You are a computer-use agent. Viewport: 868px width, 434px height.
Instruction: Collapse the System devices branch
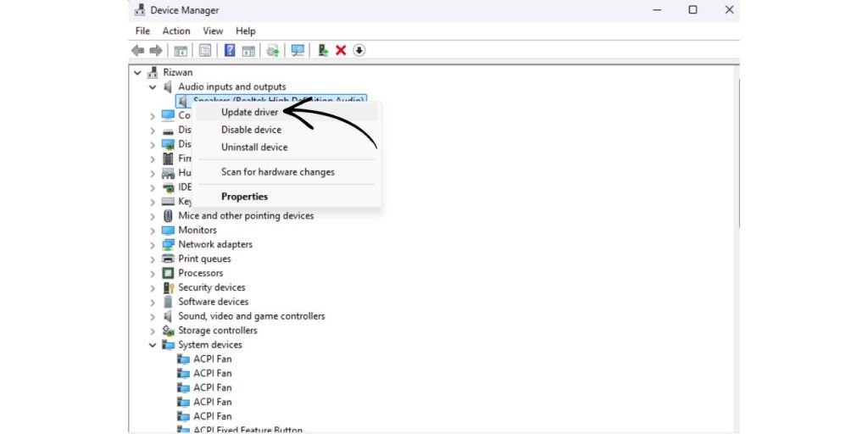click(153, 345)
